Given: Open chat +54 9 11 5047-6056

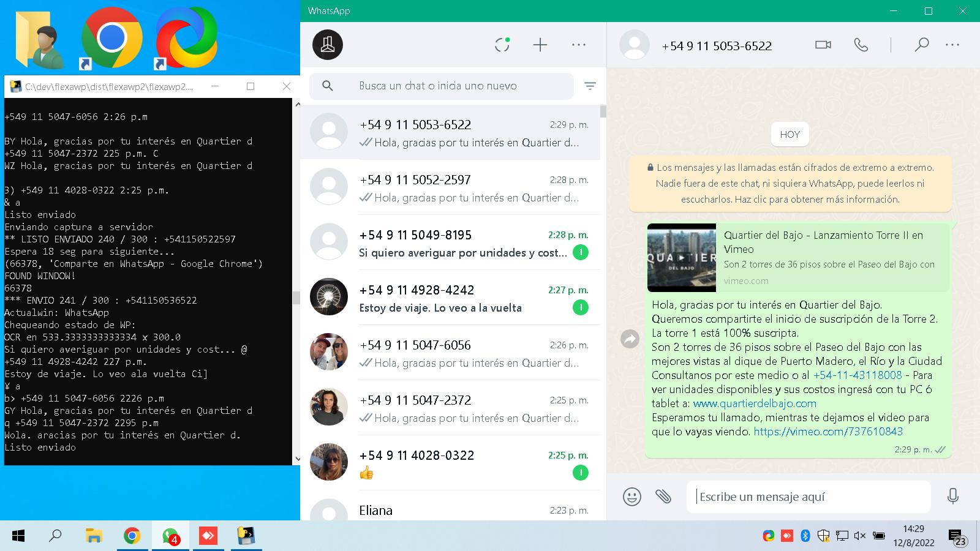Looking at the screenshot, I should point(450,353).
